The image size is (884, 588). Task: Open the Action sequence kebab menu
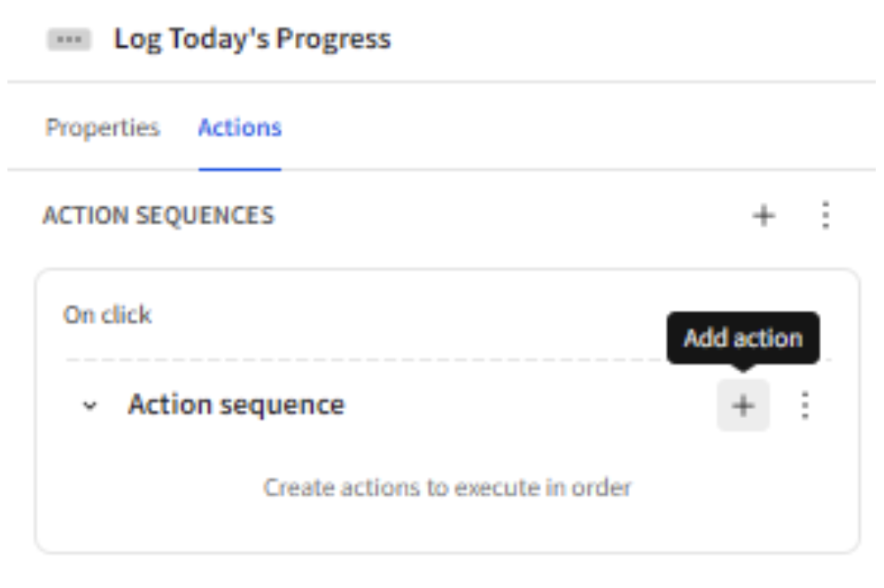coord(805,406)
